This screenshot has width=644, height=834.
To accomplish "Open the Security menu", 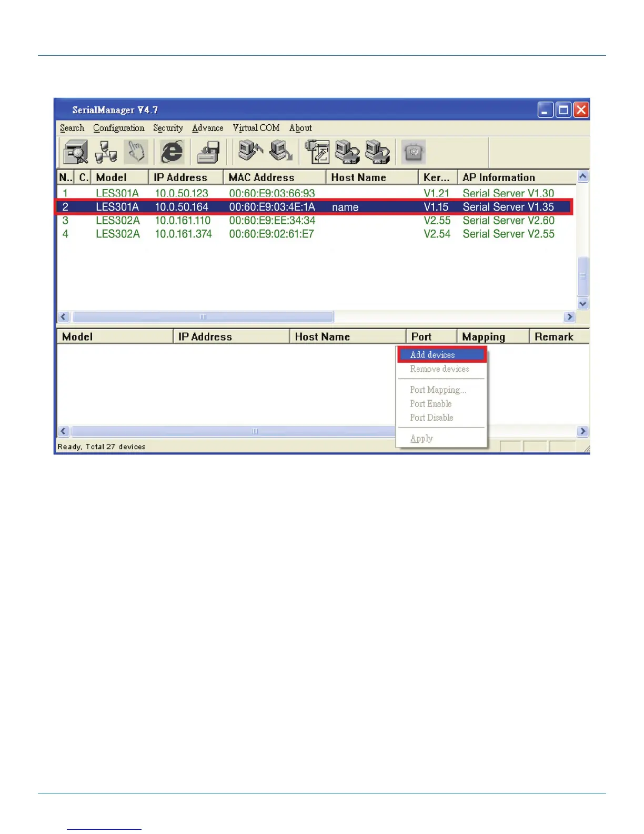I will coord(168,128).
